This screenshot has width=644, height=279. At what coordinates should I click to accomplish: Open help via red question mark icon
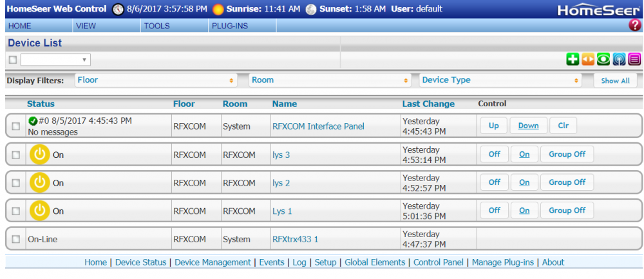[634, 26]
